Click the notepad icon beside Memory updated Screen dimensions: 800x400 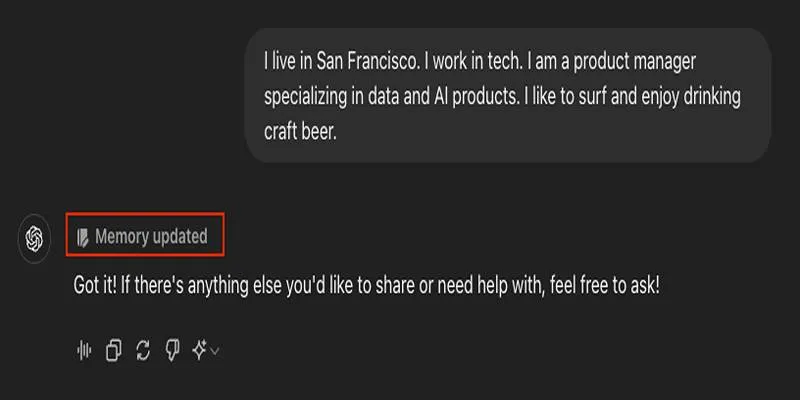coord(82,237)
